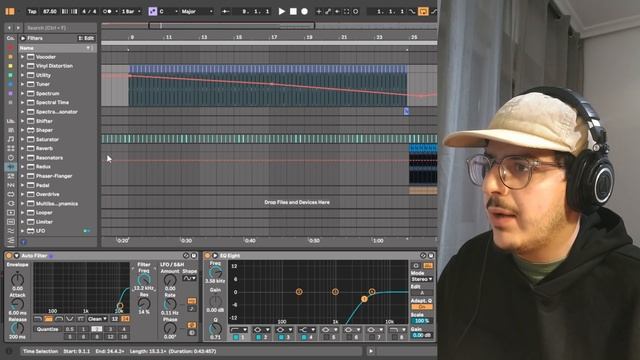Expand the Vinyl Distortion folder
The image size is (640, 360).
coord(22,66)
